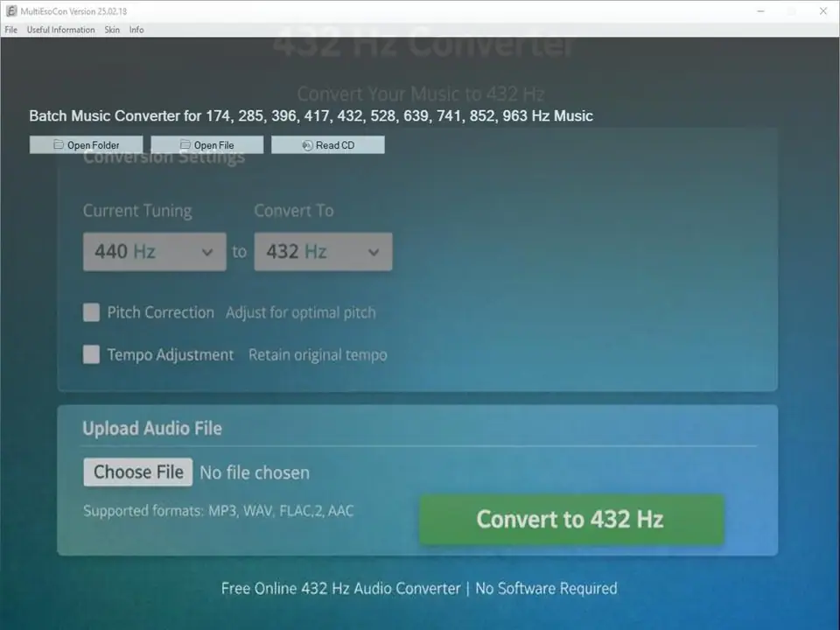840x630 pixels.
Task: Enable the Pitch Correction checkbox
Action: click(91, 311)
